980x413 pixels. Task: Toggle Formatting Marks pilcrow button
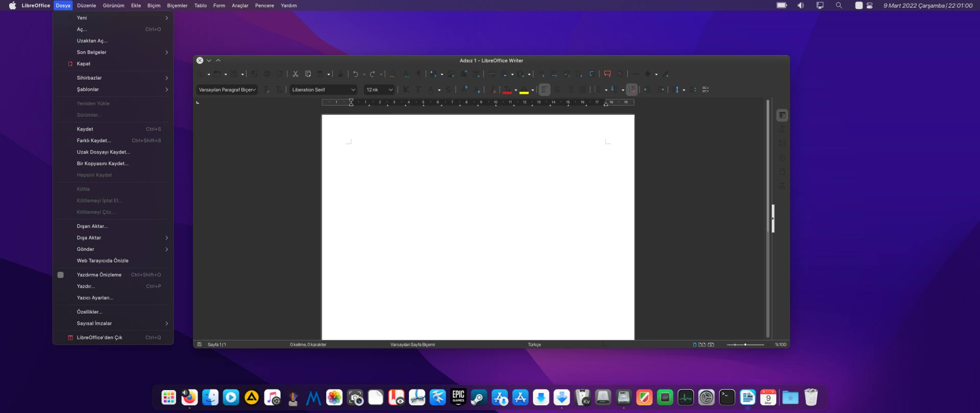click(x=419, y=74)
